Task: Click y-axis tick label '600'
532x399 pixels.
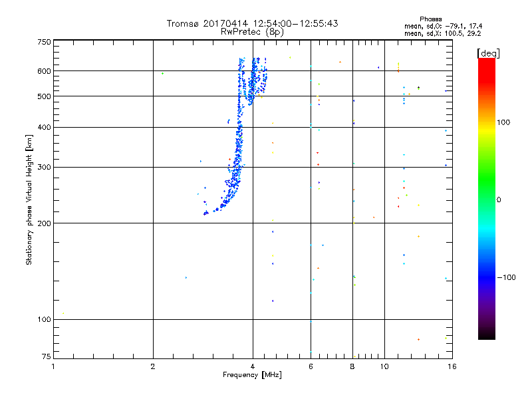Action: 44,71
